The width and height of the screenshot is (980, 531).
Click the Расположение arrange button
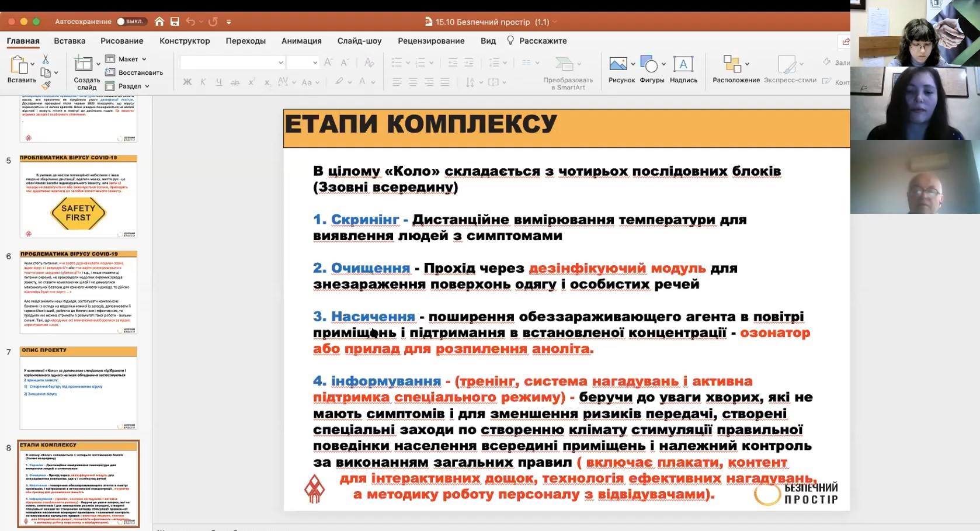pos(736,70)
